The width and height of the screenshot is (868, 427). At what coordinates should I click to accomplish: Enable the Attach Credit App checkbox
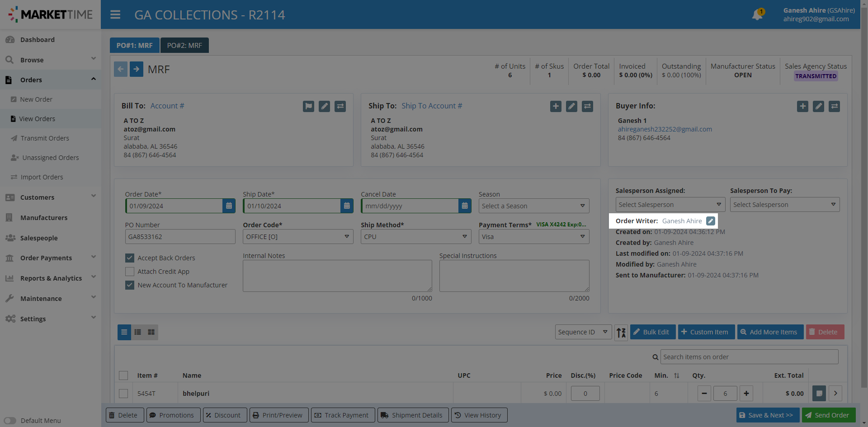click(130, 272)
